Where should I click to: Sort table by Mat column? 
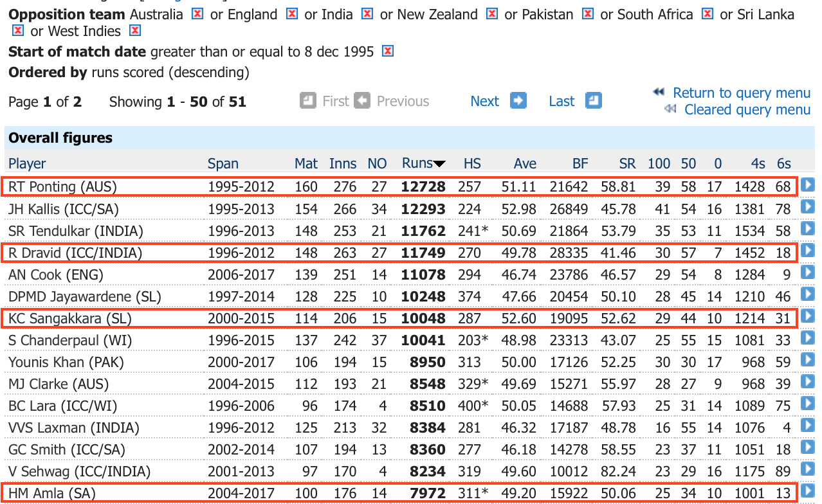[x=306, y=163]
